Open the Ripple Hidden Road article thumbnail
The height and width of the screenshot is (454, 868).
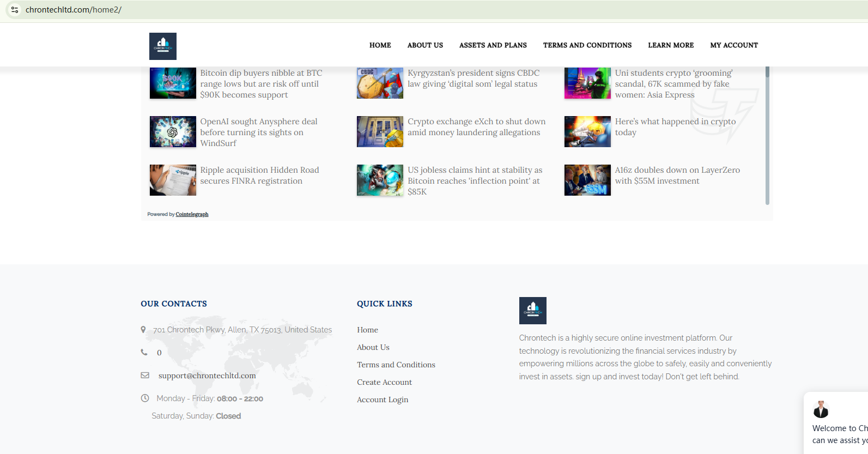pos(173,180)
